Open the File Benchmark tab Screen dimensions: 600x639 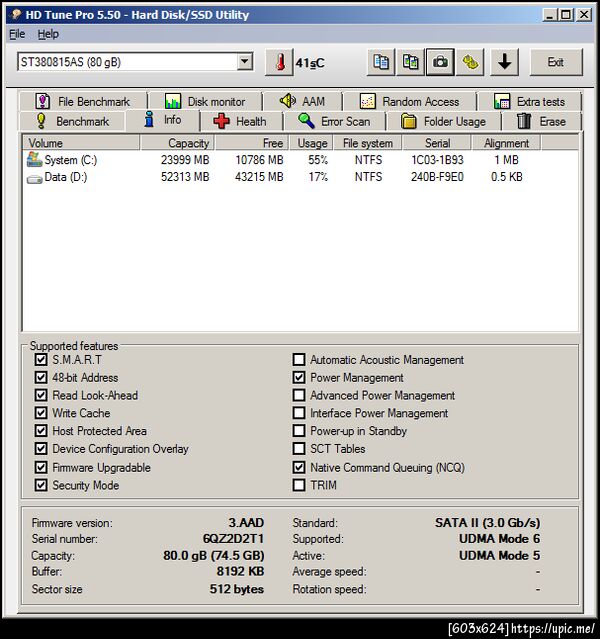point(83,101)
